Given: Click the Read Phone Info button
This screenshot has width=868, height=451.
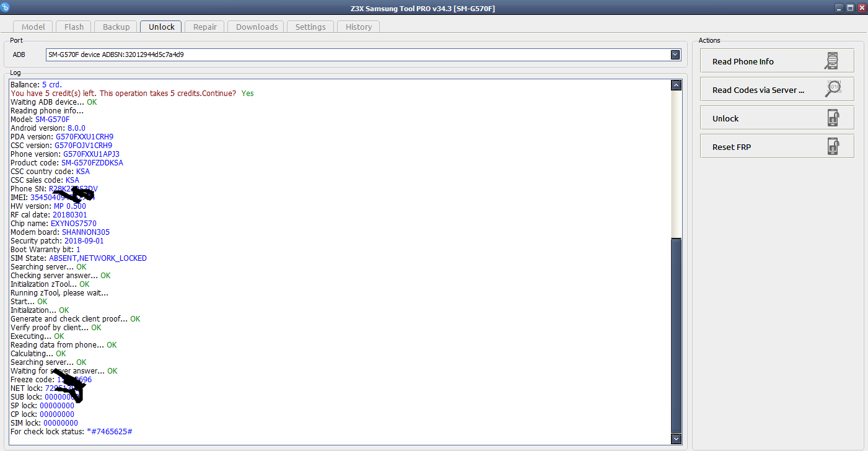Looking at the screenshot, I should point(777,61).
